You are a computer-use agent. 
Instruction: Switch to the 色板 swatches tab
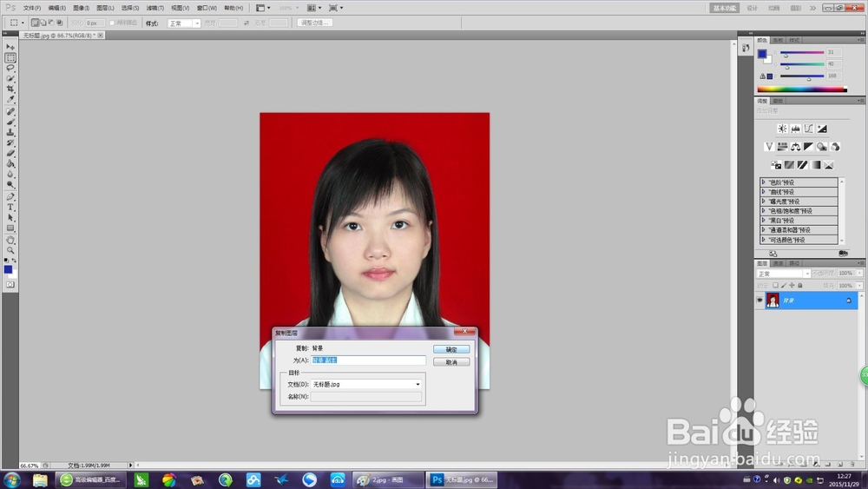779,40
